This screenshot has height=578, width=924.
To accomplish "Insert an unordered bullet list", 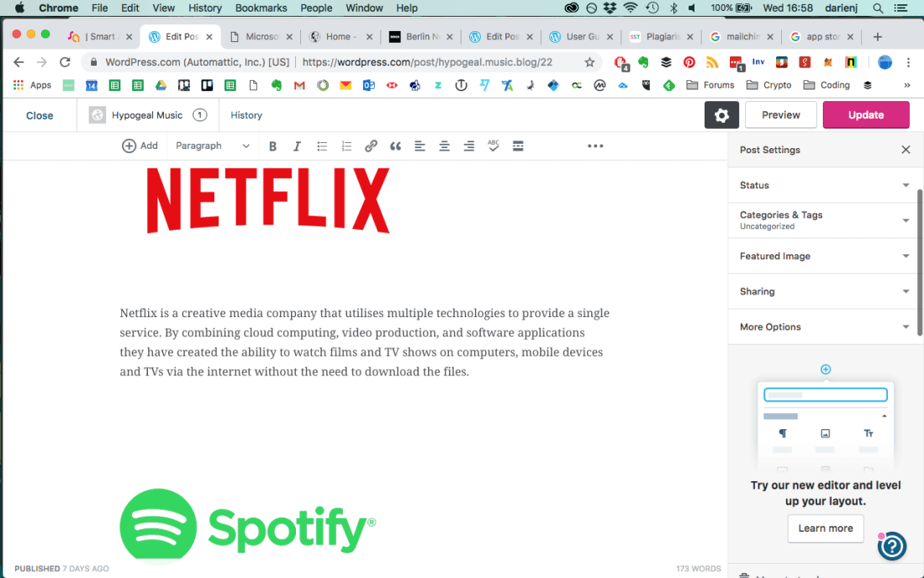I will tap(322, 146).
